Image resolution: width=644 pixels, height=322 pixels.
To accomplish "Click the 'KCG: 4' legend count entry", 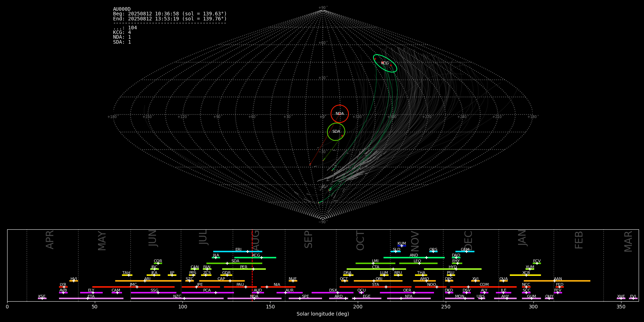I will pyautogui.click(x=122, y=32).
